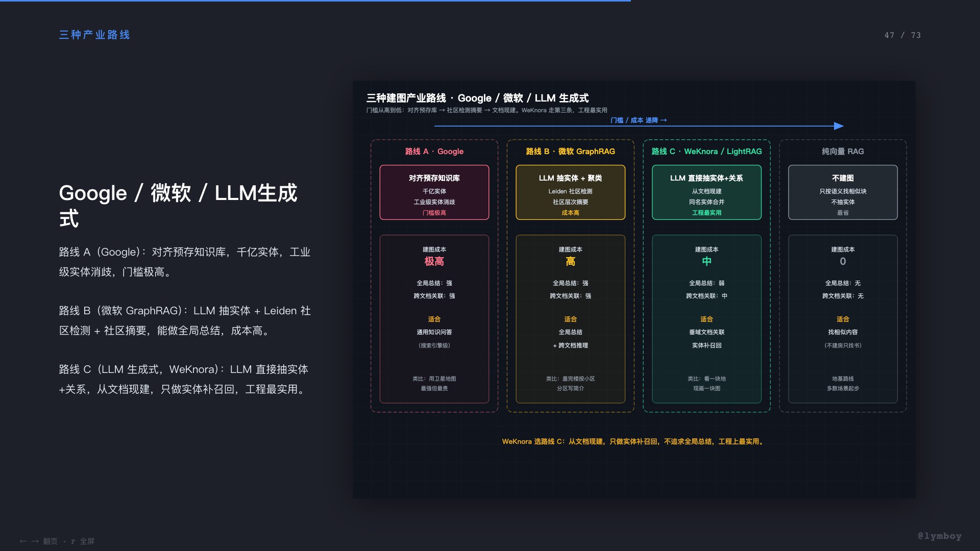The height and width of the screenshot is (551, 980).
Task: Click the "地基路线" text
Action: (x=843, y=379)
